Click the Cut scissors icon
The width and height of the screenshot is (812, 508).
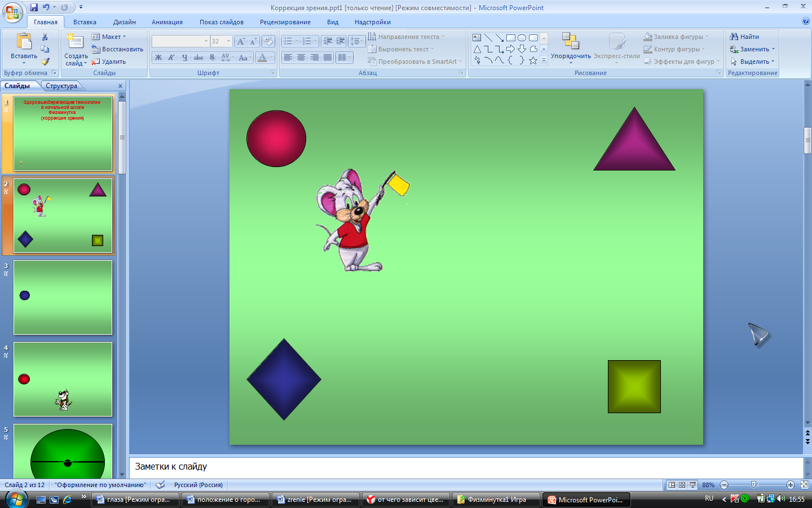click(45, 37)
